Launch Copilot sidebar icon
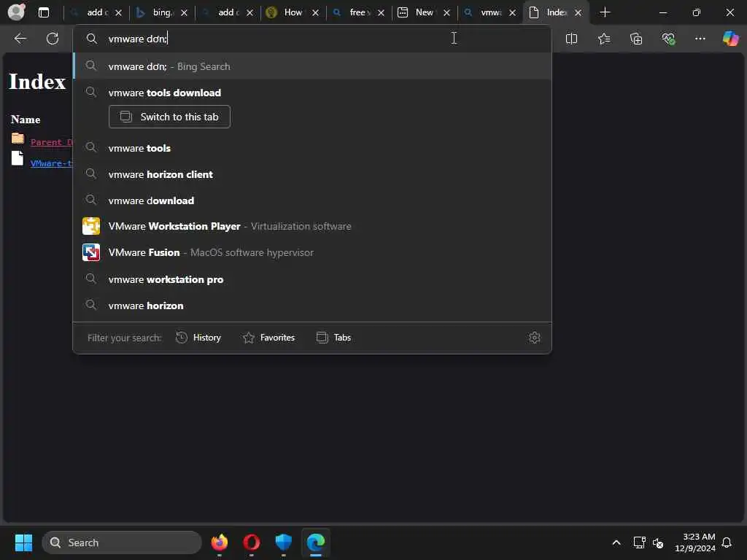The height and width of the screenshot is (560, 747). click(730, 39)
